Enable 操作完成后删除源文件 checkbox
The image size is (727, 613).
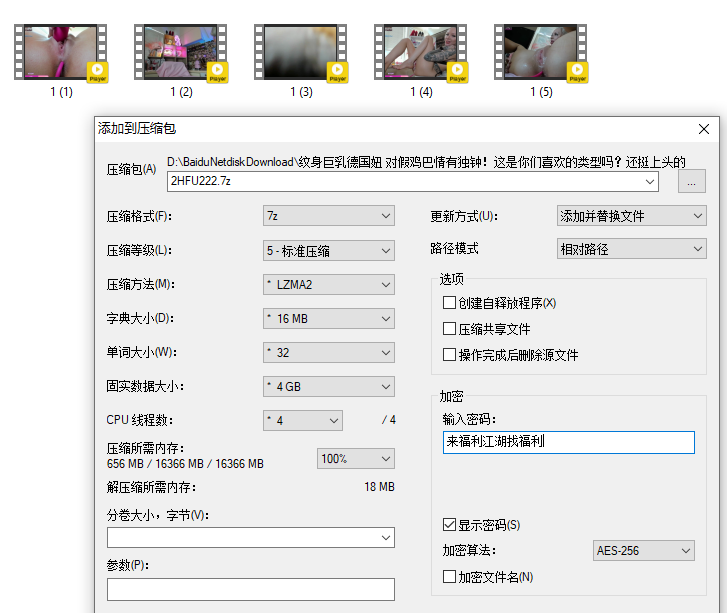[449, 355]
